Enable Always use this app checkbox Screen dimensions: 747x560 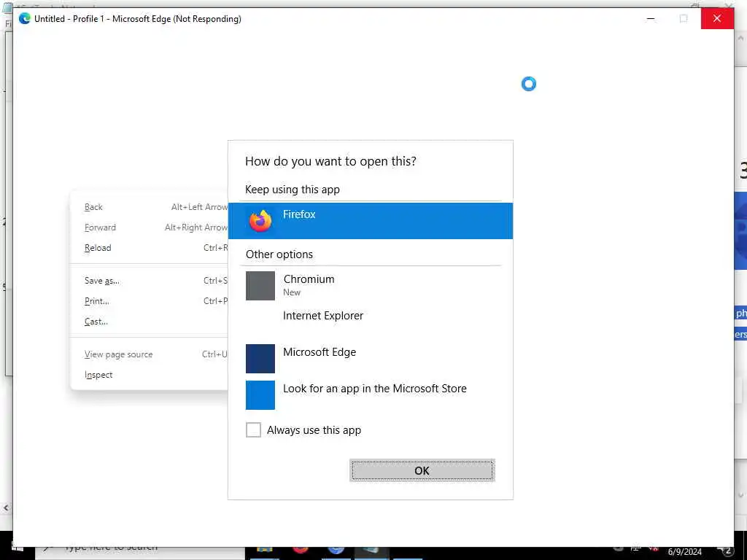pos(253,430)
